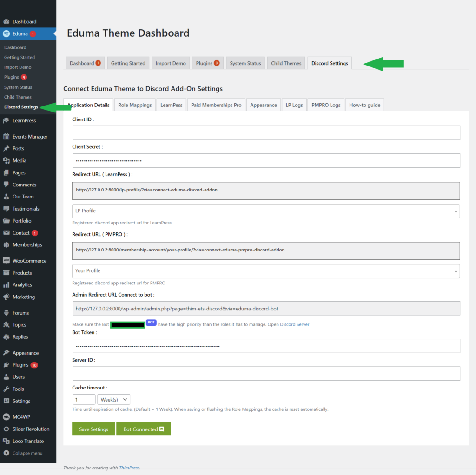Click into the Client Secret field
Image resolution: width=476 pixels, height=475 pixels.
pyautogui.click(x=266, y=160)
